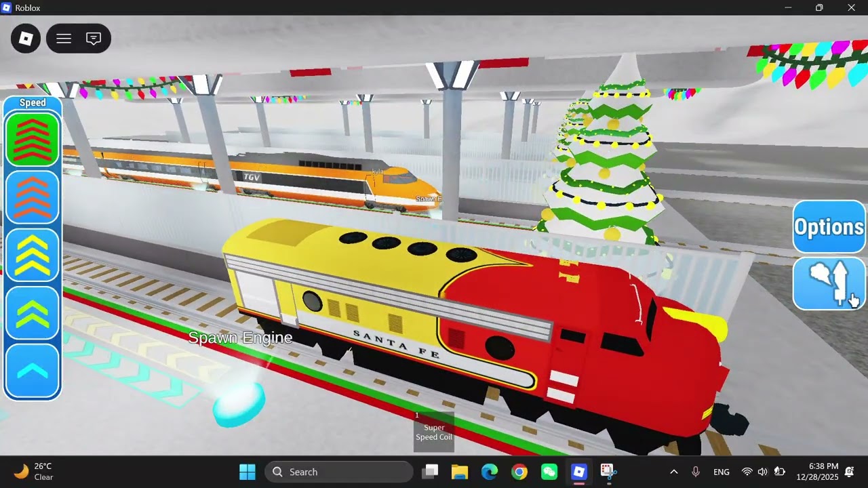This screenshot has width=868, height=488.
Task: Click the Santa Fe locomotive
Action: pos(475,332)
